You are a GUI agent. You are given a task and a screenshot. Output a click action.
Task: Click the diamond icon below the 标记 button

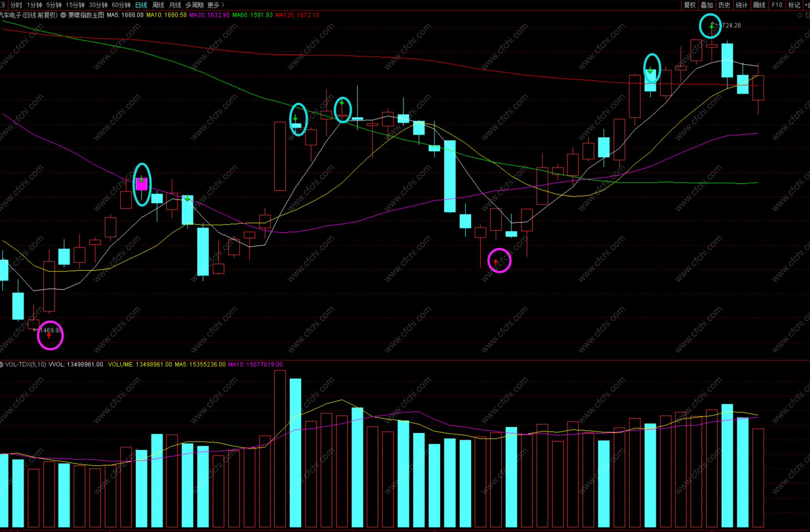point(800,15)
